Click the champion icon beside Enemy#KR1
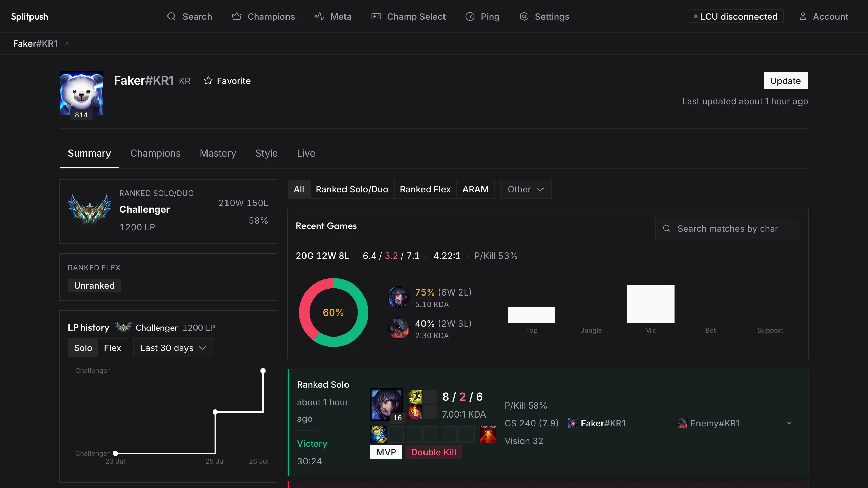The image size is (868, 488). coord(682,423)
